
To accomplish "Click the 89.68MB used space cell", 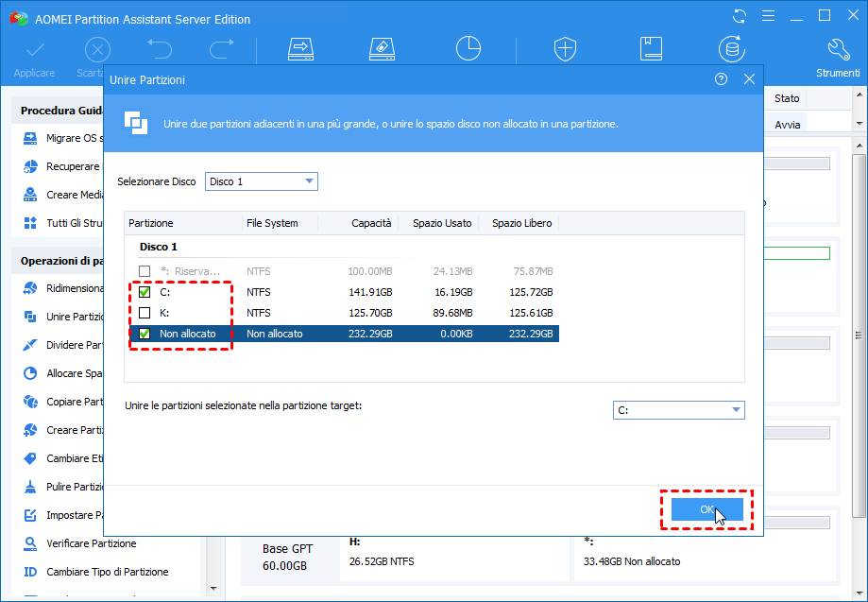I will pos(452,313).
